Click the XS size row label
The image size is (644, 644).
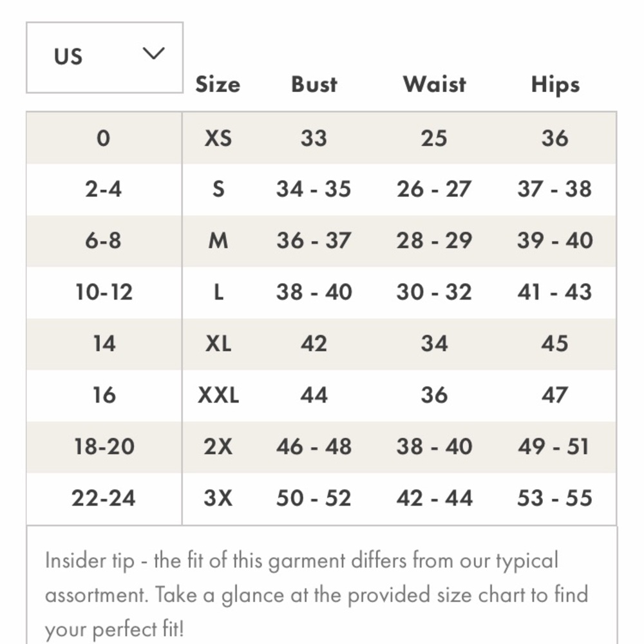(x=218, y=138)
